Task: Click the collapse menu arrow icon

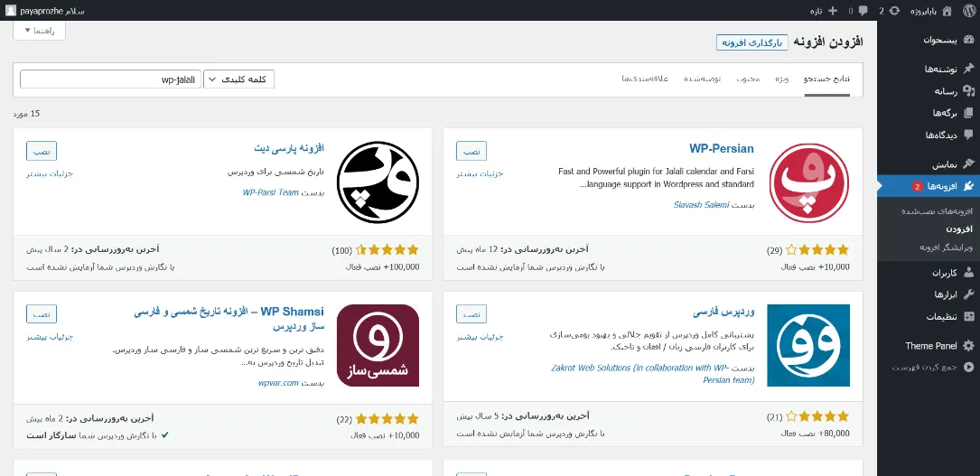Action: [968, 368]
